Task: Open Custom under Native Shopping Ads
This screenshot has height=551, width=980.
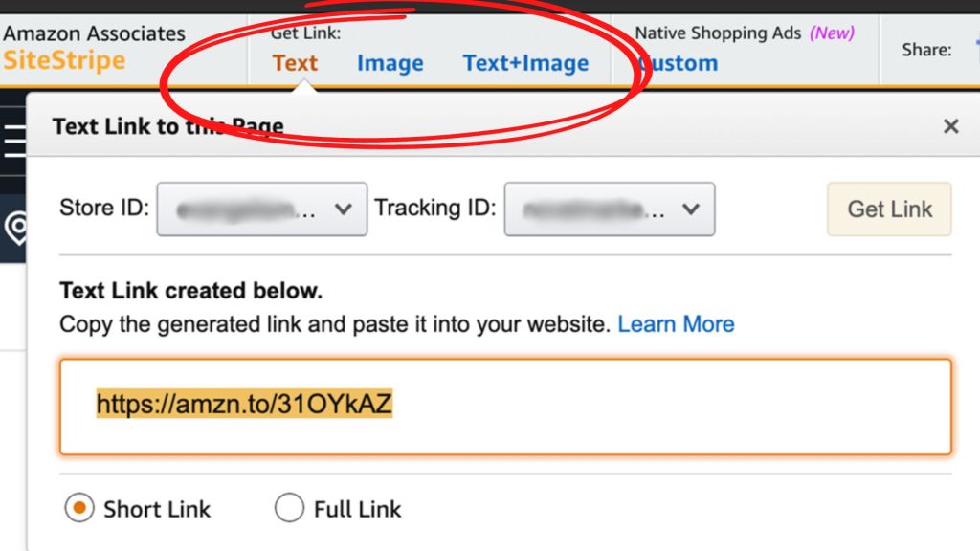Action: tap(678, 63)
